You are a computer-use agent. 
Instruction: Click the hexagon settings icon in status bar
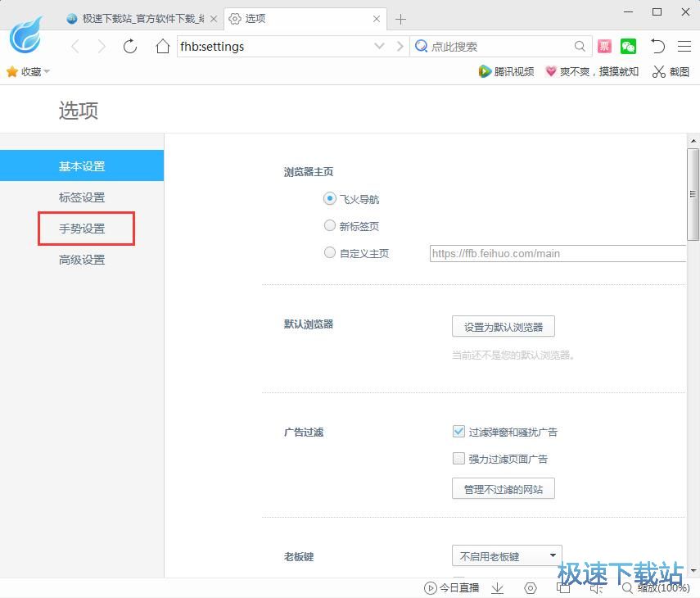[x=531, y=588]
